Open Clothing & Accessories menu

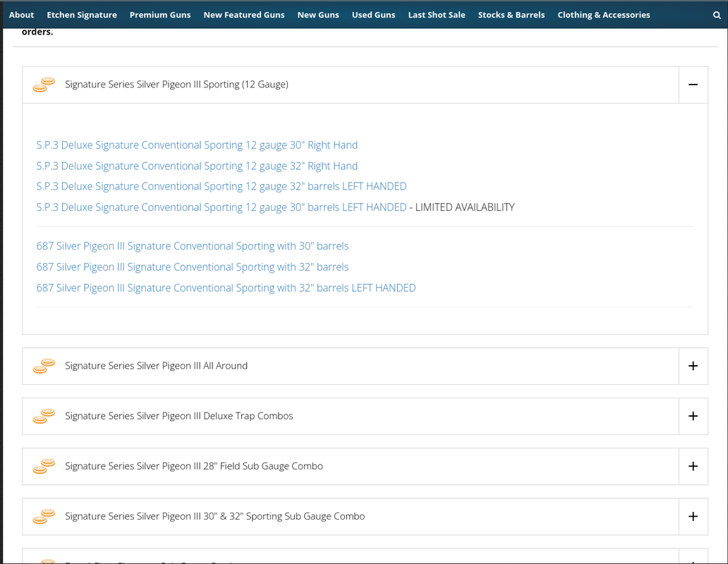tap(604, 15)
